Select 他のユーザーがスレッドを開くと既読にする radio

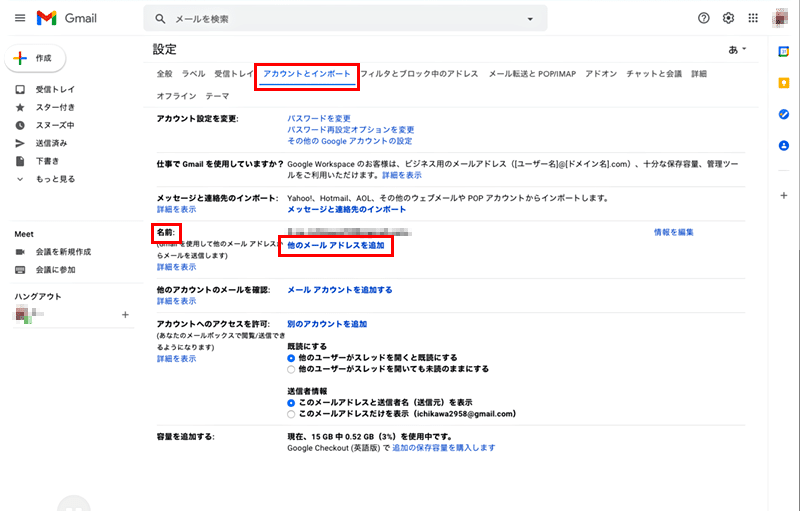coord(291,358)
